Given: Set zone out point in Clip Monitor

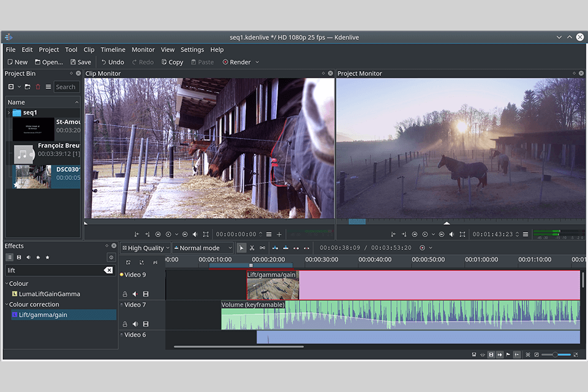Looking at the screenshot, I should (148, 235).
